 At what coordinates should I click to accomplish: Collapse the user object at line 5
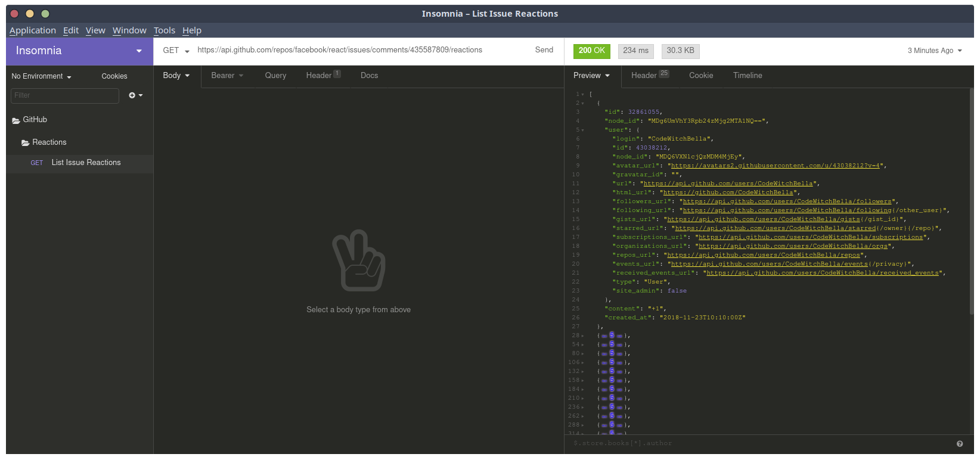(583, 130)
